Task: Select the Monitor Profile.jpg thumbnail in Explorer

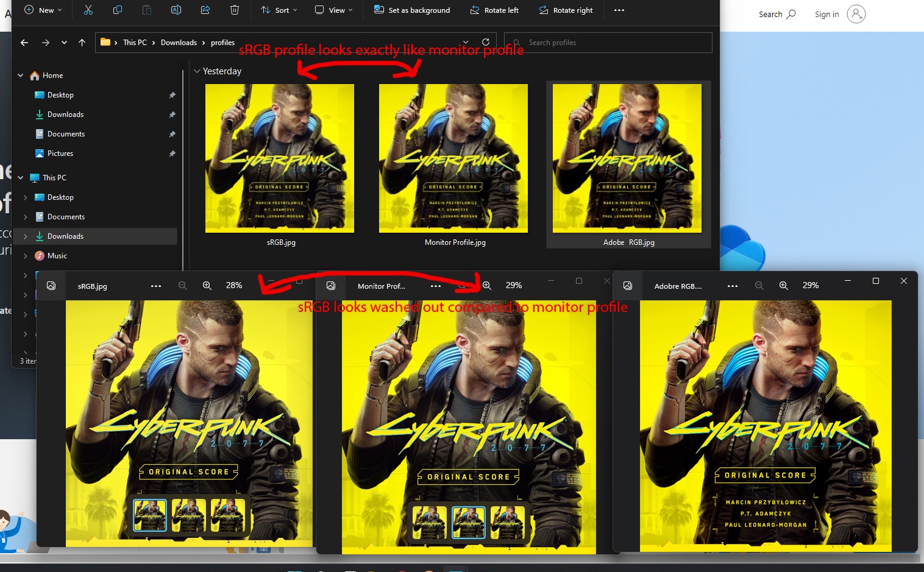Action: [x=453, y=158]
